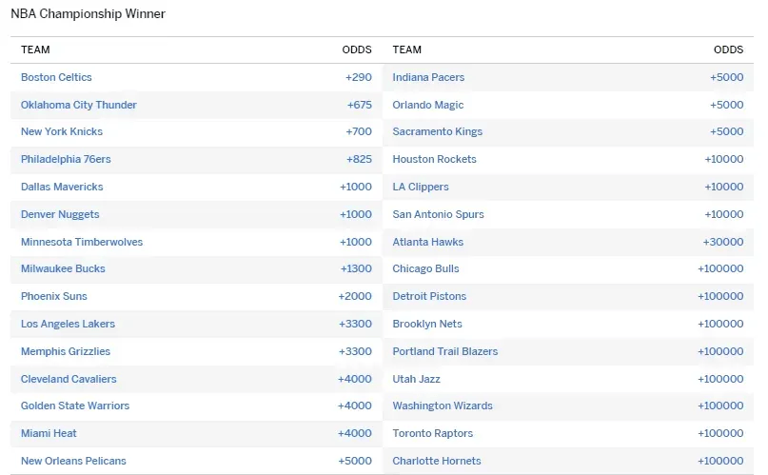Open the Boston Celtics team link
This screenshot has height=475, width=768.
56,77
